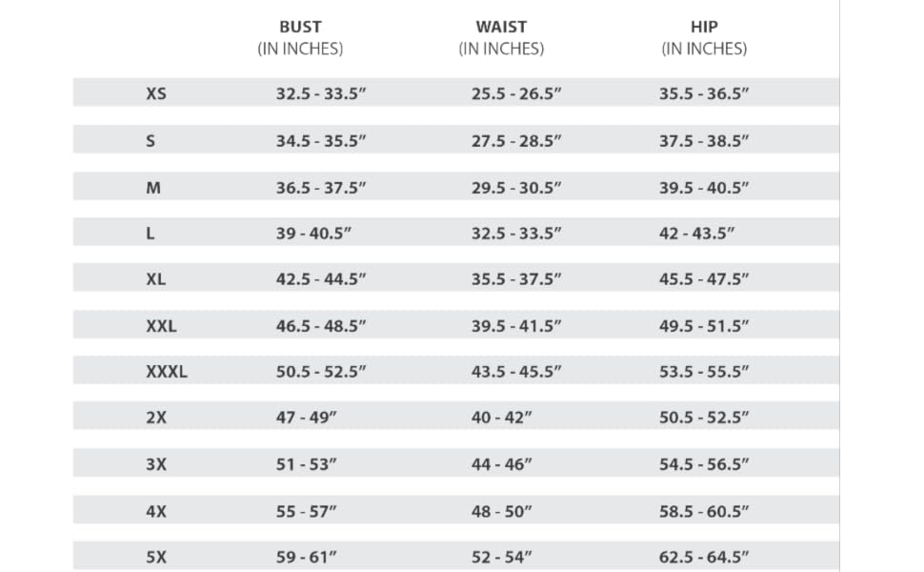Click the M waist value 29.5 - 30.5

pyautogui.click(x=516, y=188)
